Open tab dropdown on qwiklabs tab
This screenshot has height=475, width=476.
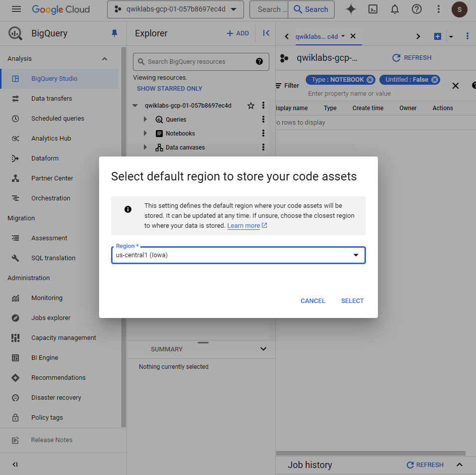(x=343, y=36)
